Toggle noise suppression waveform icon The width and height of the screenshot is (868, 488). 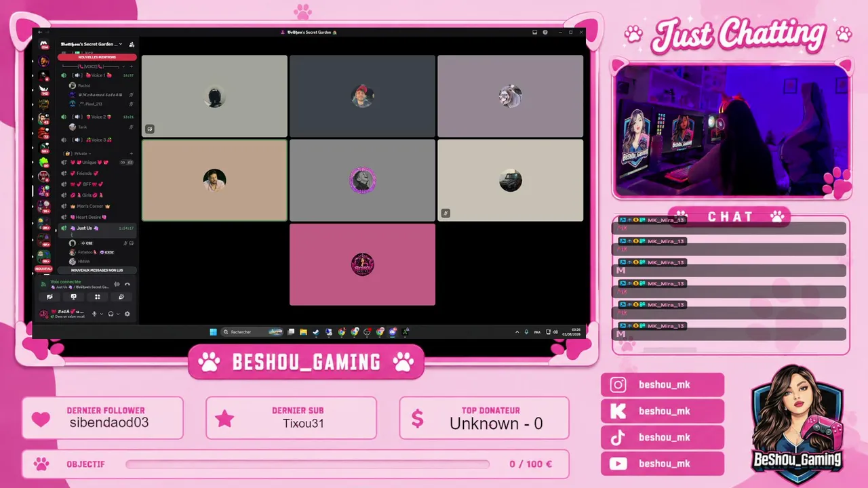tap(117, 284)
